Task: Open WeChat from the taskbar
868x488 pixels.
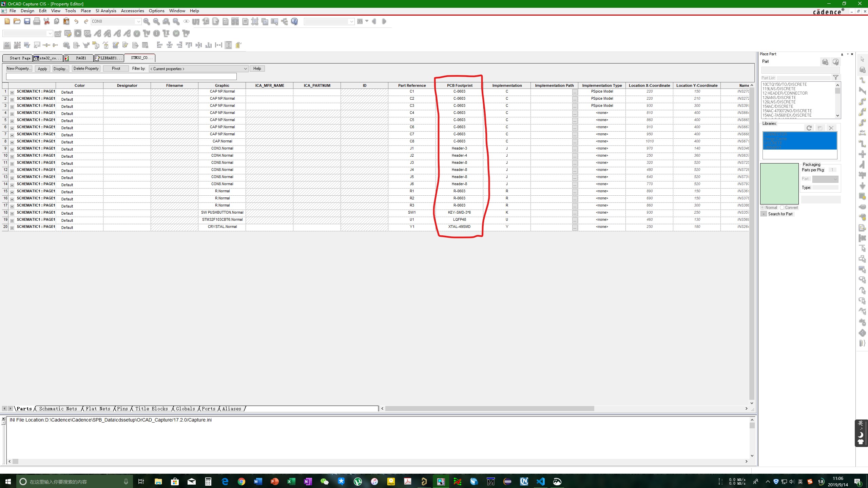Action: 324,481
